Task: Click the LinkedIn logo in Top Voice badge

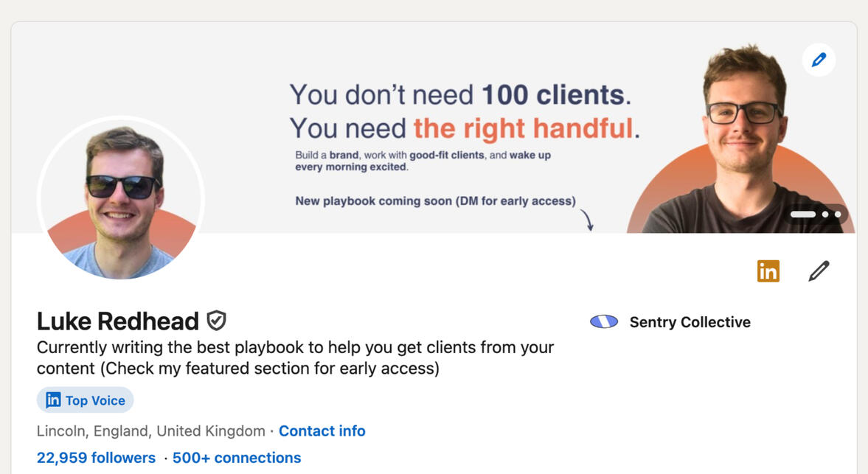Action: point(53,400)
